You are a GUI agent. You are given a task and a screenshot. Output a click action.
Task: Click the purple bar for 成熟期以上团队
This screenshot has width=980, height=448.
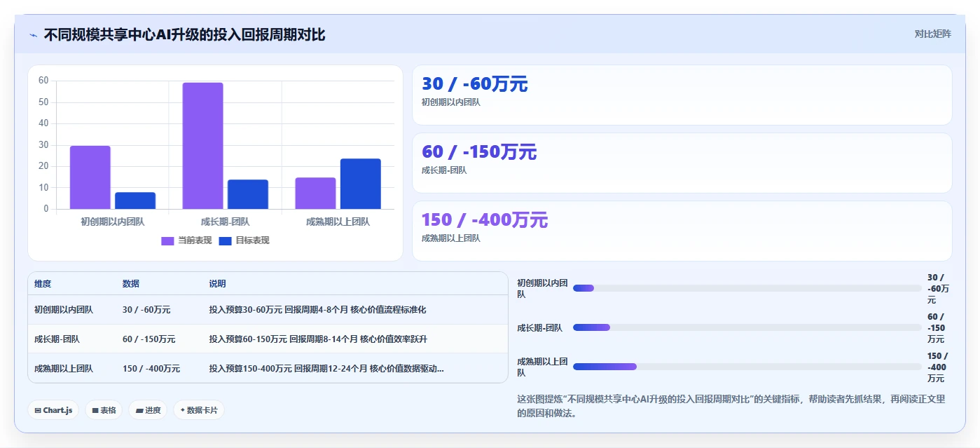pos(315,194)
